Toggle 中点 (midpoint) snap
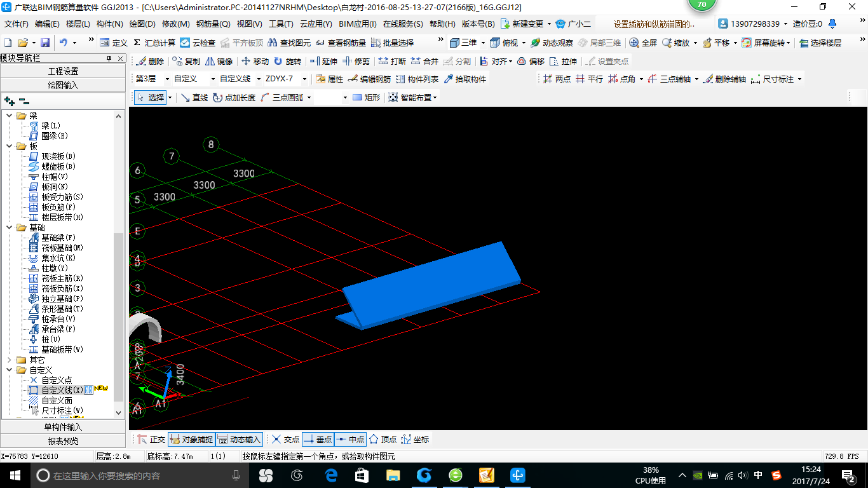This screenshot has width=868, height=488. tap(350, 439)
